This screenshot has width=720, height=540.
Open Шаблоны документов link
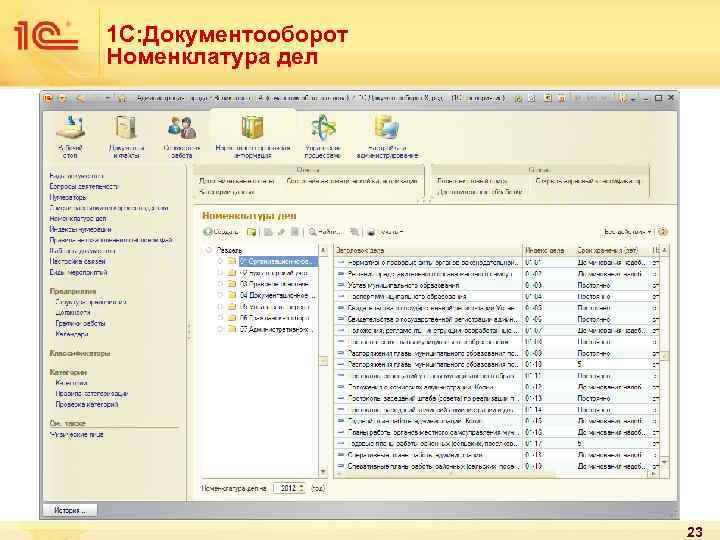(82, 251)
